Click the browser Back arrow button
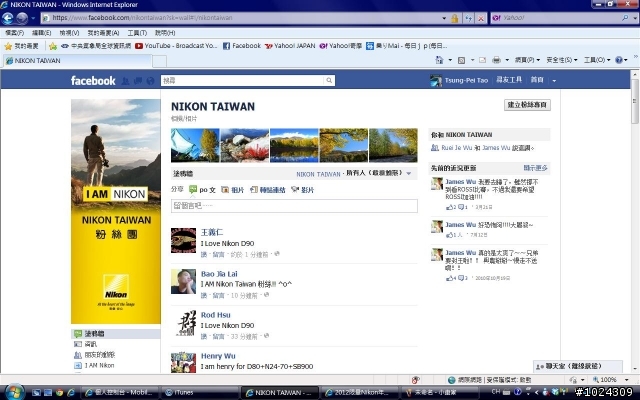 pos(8,18)
